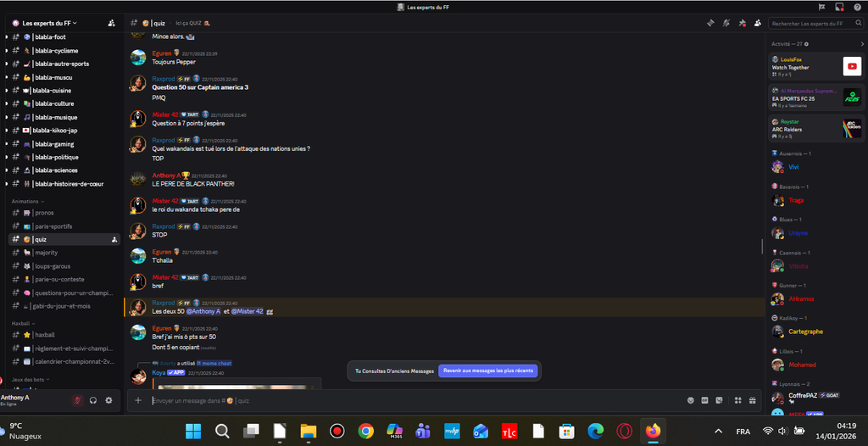The width and height of the screenshot is (868, 446).
Task: Open the paris-sportifs channel
Action: pos(64,226)
